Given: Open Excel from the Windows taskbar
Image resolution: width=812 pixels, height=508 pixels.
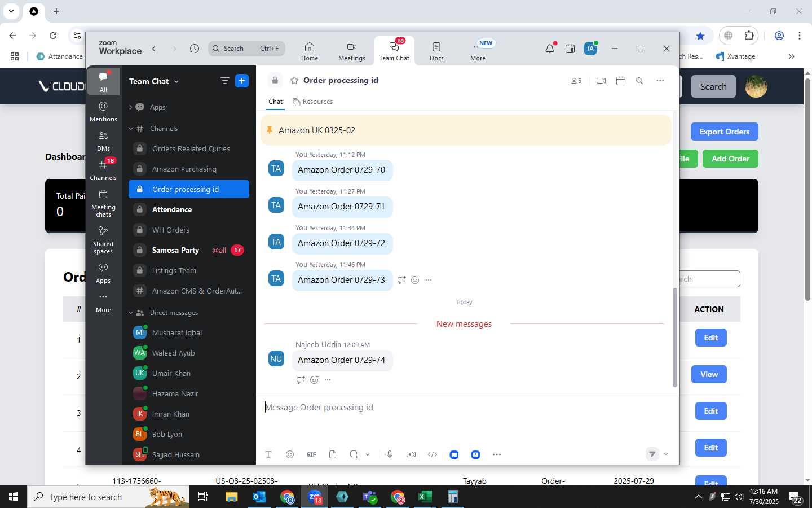Looking at the screenshot, I should pyautogui.click(x=425, y=497).
